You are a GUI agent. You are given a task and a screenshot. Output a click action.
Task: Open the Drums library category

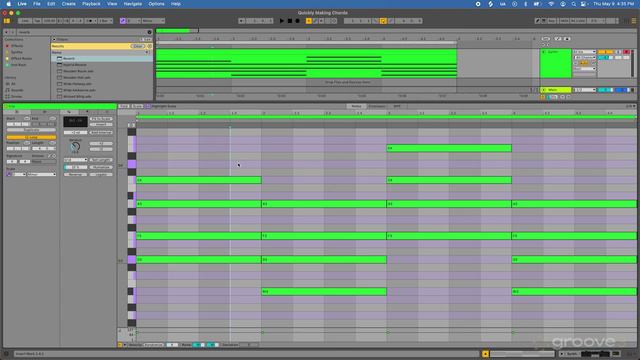coord(16,96)
